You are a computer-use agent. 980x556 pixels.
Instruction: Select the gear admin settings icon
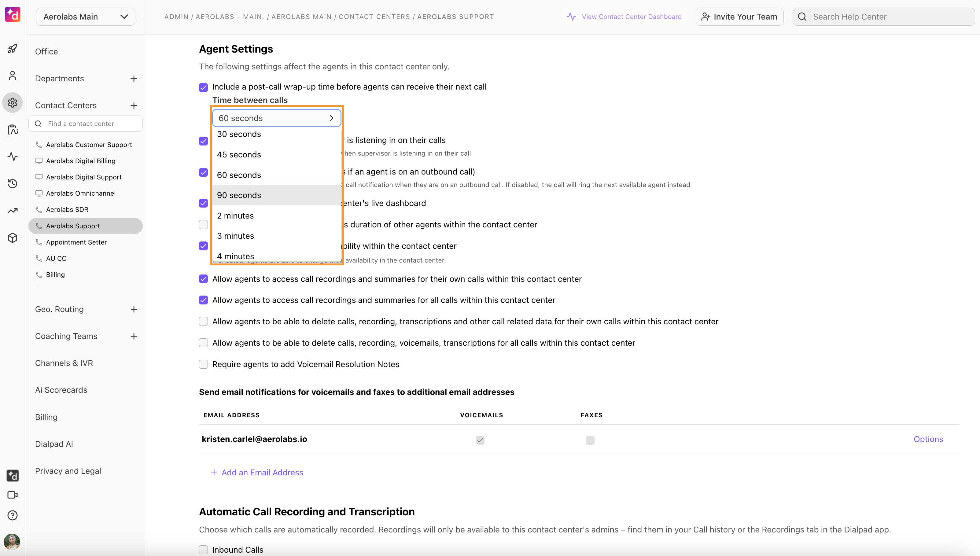[x=13, y=103]
